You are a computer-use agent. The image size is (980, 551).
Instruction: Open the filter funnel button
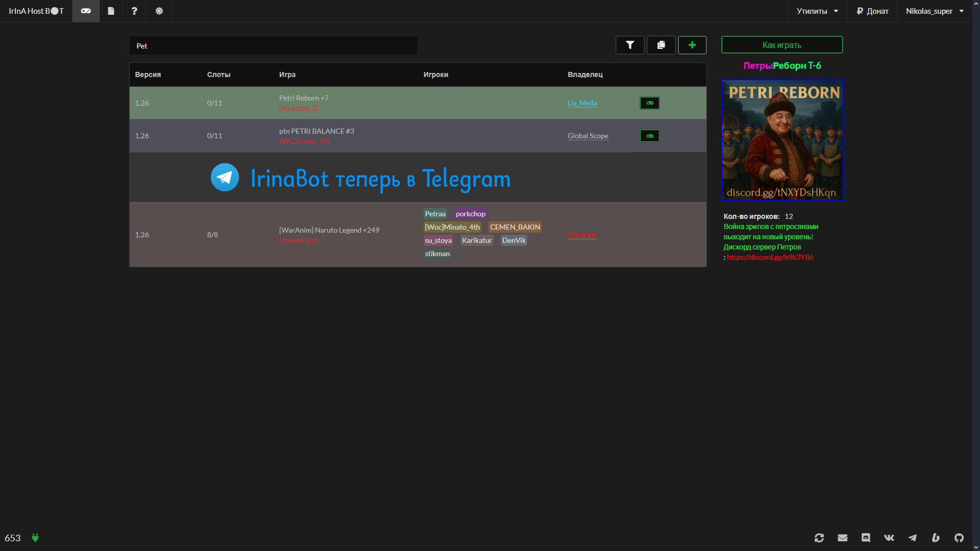[x=630, y=45]
